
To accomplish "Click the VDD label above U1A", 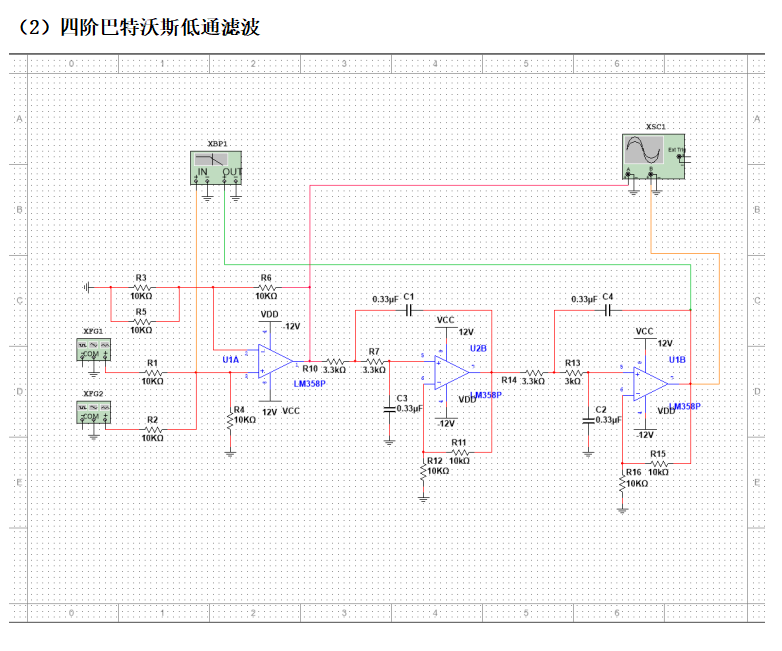I will (269, 314).
